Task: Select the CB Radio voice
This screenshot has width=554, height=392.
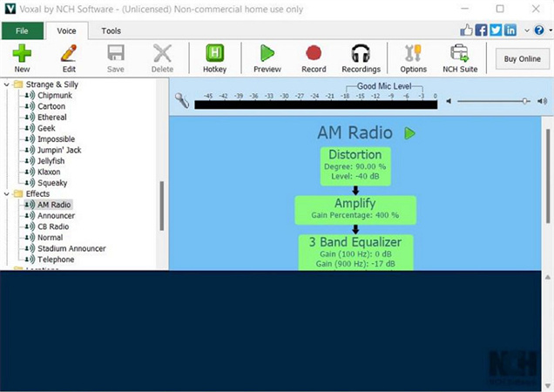Action: (53, 226)
